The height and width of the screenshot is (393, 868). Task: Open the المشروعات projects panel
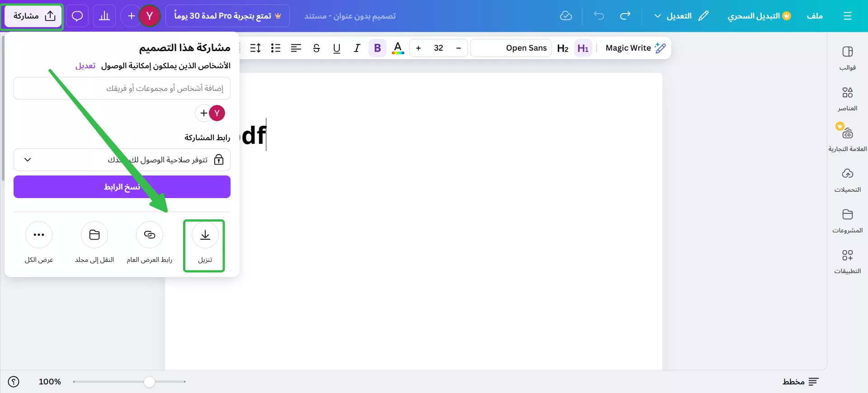point(848,221)
